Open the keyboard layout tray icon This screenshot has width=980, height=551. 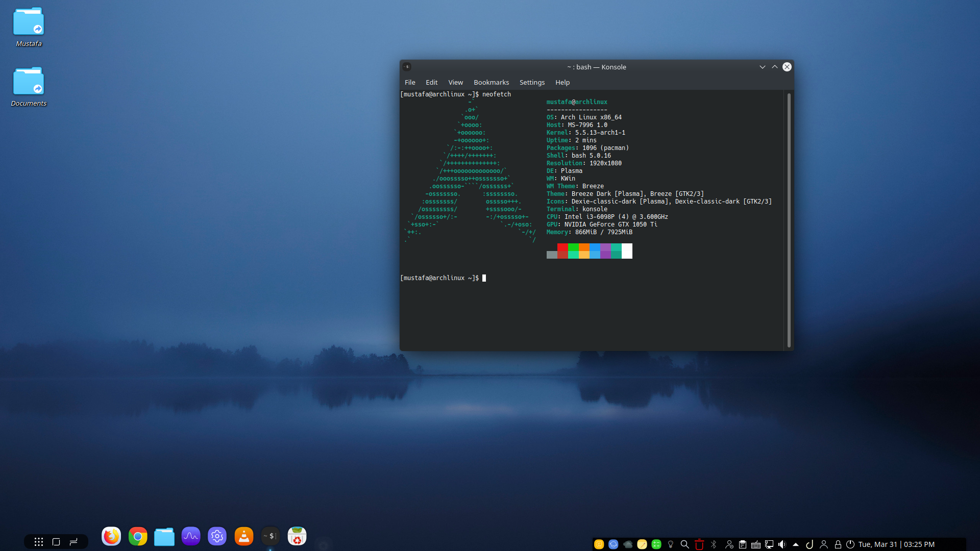(x=756, y=544)
